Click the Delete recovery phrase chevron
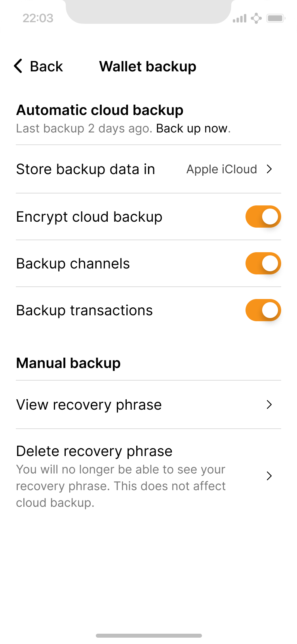The width and height of the screenshot is (297, 644). [x=269, y=476]
